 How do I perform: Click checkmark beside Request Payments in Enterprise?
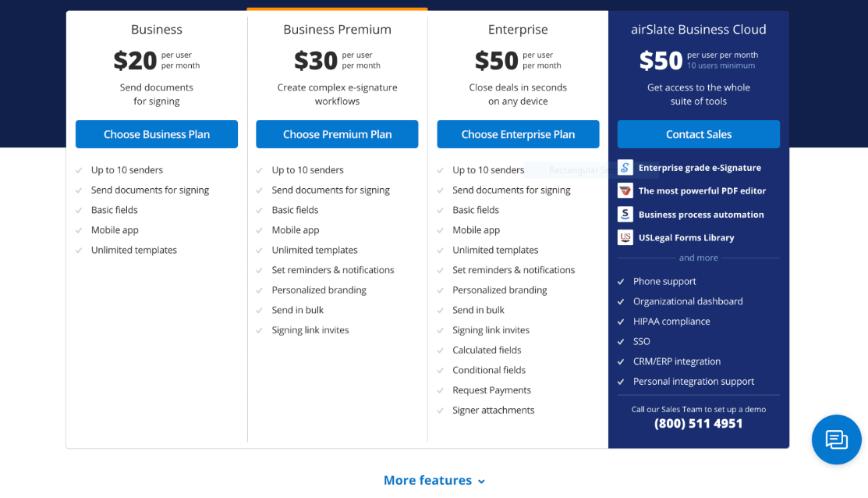click(x=440, y=390)
